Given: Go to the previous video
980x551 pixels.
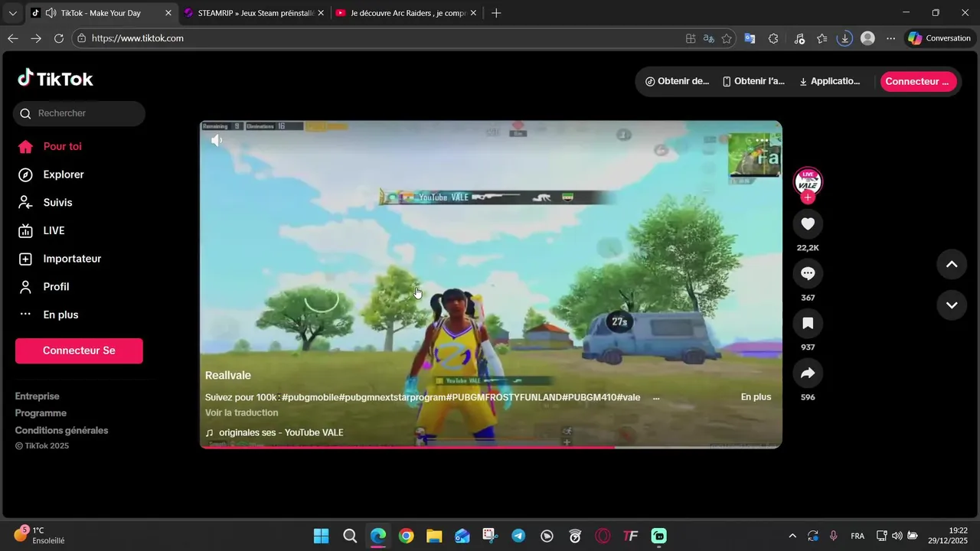Looking at the screenshot, I should pos(952,264).
